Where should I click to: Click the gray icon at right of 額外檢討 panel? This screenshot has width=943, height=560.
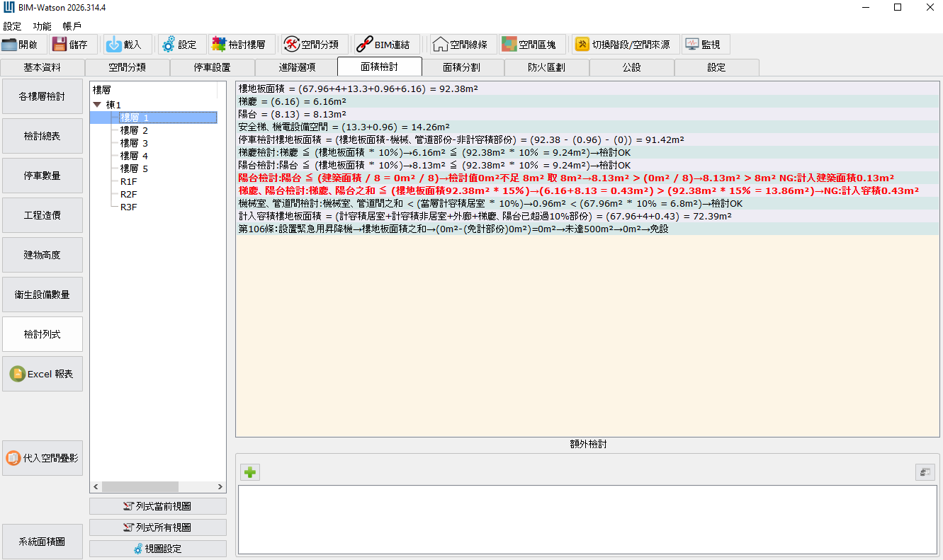pyautogui.click(x=925, y=472)
